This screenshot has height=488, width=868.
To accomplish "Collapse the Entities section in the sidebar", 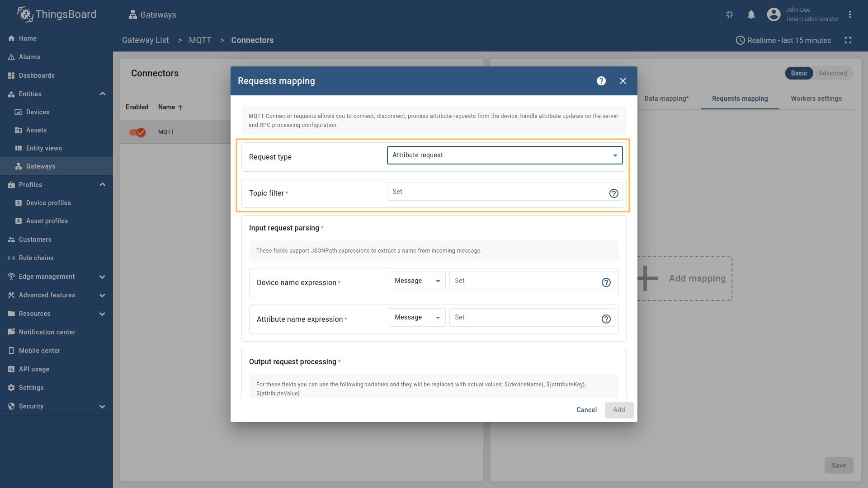I will tap(102, 94).
